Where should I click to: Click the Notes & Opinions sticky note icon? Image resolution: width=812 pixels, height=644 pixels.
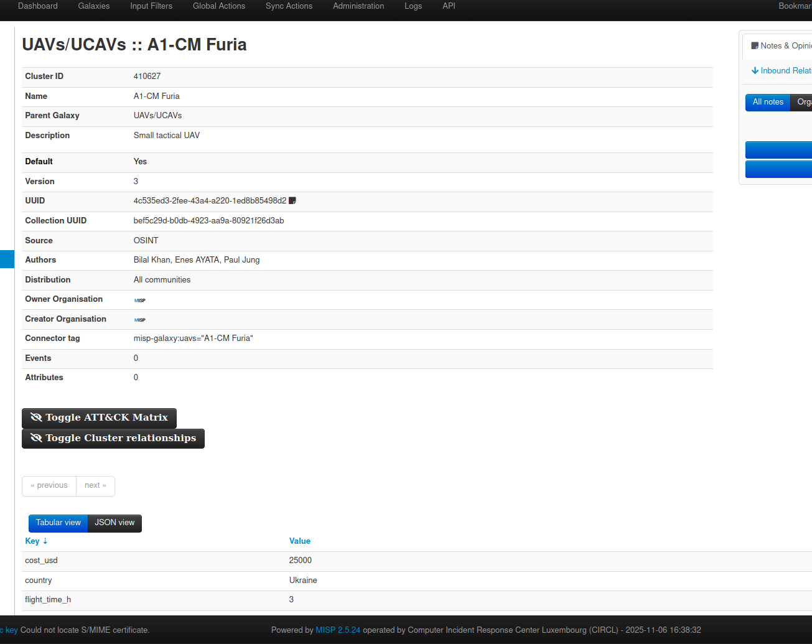[x=755, y=46]
